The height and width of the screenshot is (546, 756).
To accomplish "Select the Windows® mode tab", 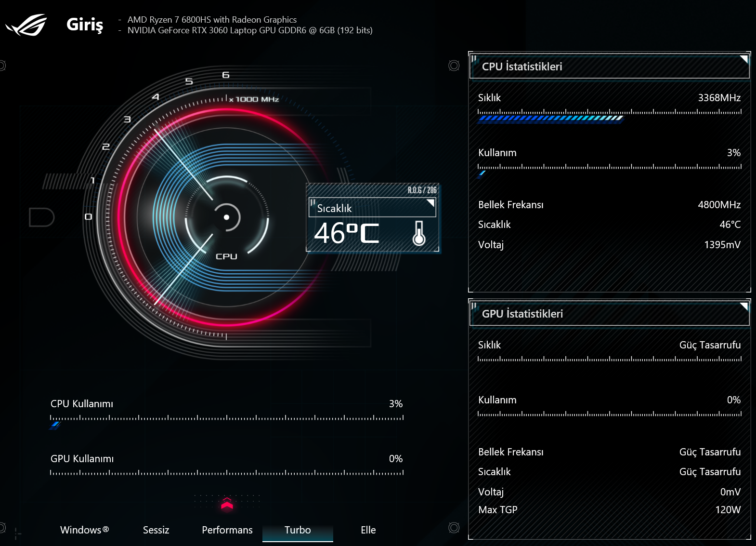I will [x=85, y=530].
